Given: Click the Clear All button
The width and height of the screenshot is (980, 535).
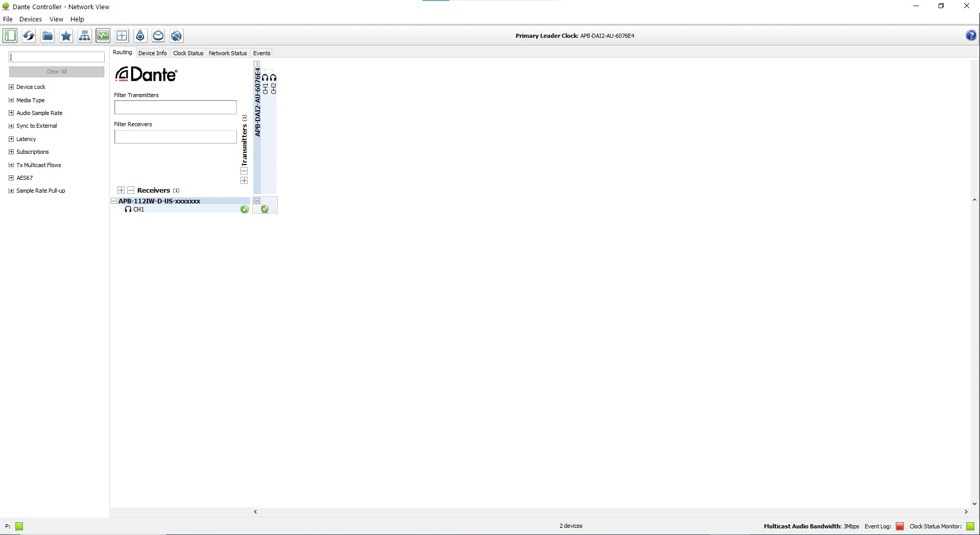Looking at the screenshot, I should click(57, 72).
